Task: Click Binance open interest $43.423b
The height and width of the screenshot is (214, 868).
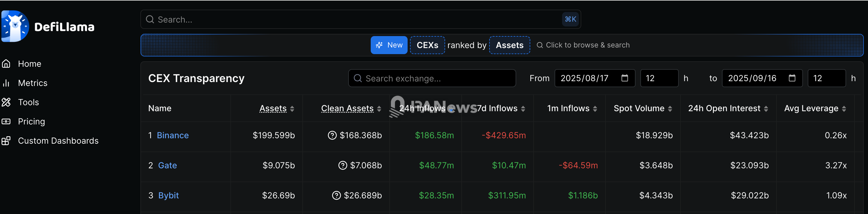Action: [749, 135]
